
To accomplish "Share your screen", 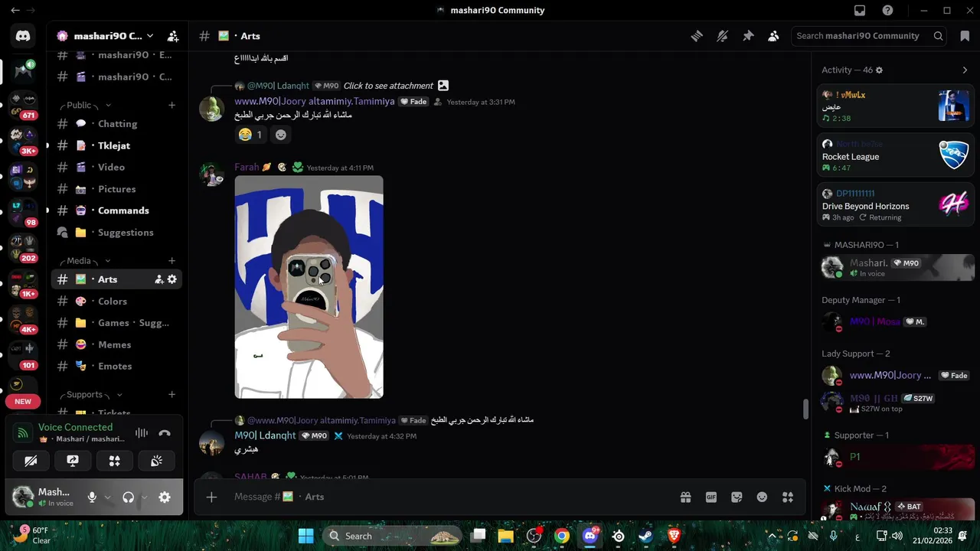I will [x=73, y=461].
